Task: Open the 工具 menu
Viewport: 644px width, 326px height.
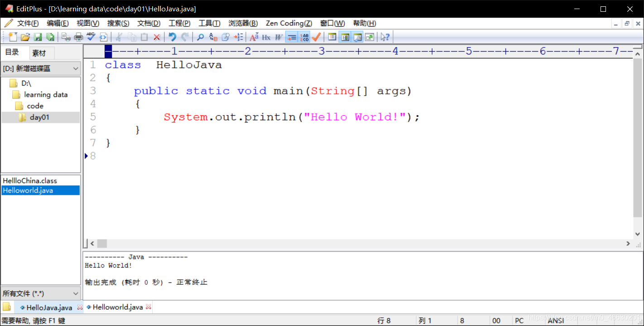Action: 209,23
